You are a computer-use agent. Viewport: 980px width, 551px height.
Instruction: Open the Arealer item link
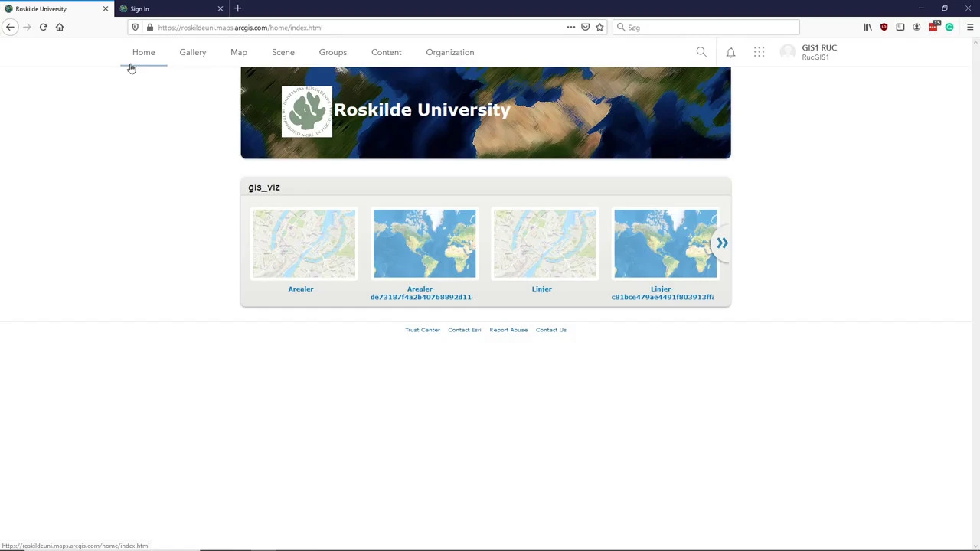pyautogui.click(x=301, y=289)
